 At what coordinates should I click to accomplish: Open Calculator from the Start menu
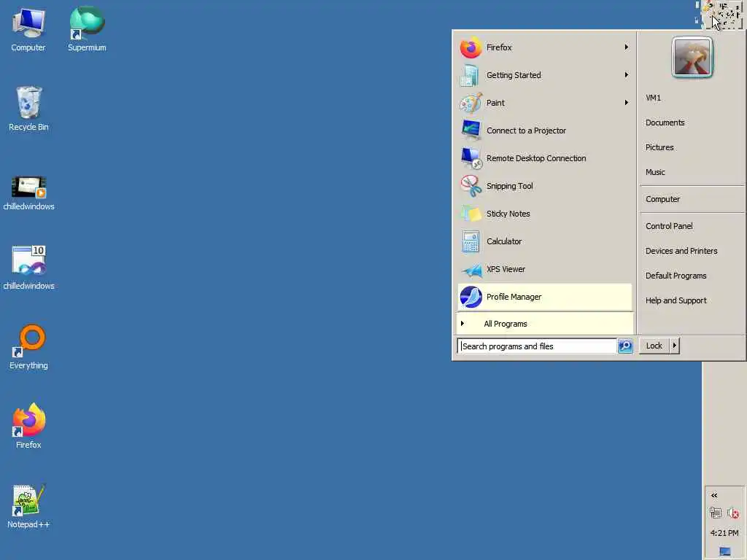(544, 241)
